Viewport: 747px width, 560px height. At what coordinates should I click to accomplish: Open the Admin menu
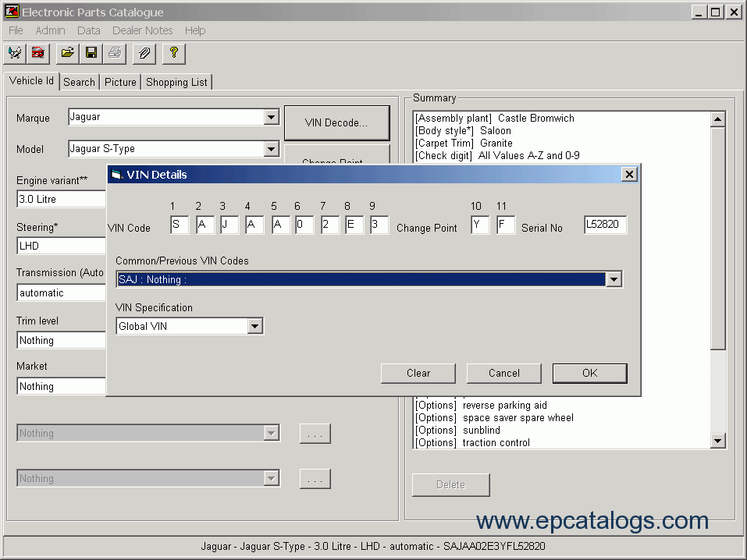[50, 30]
